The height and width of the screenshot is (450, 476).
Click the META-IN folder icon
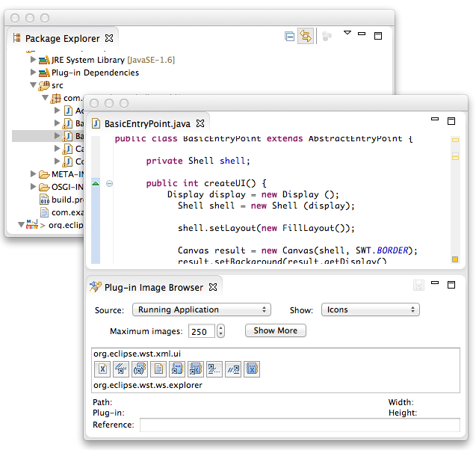point(44,174)
